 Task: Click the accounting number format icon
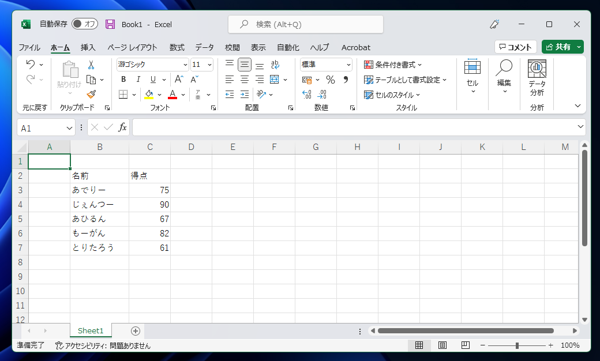tap(307, 80)
